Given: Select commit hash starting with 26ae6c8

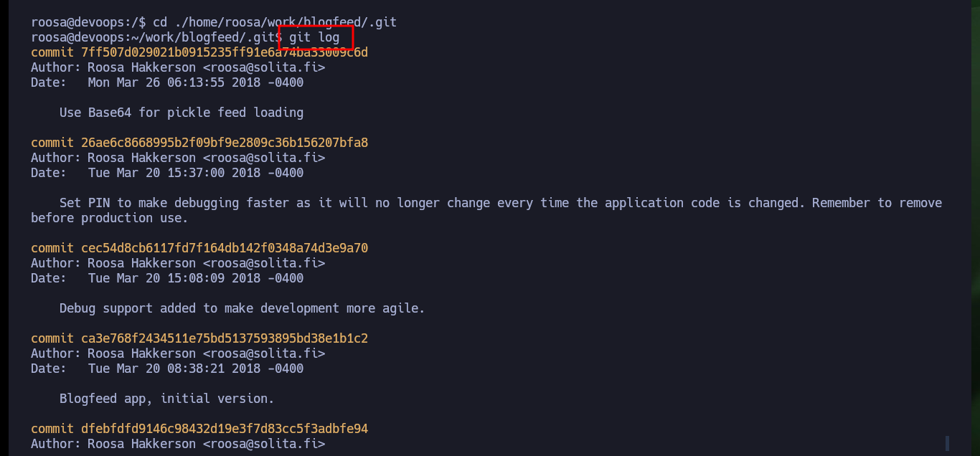Looking at the screenshot, I should tap(225, 143).
